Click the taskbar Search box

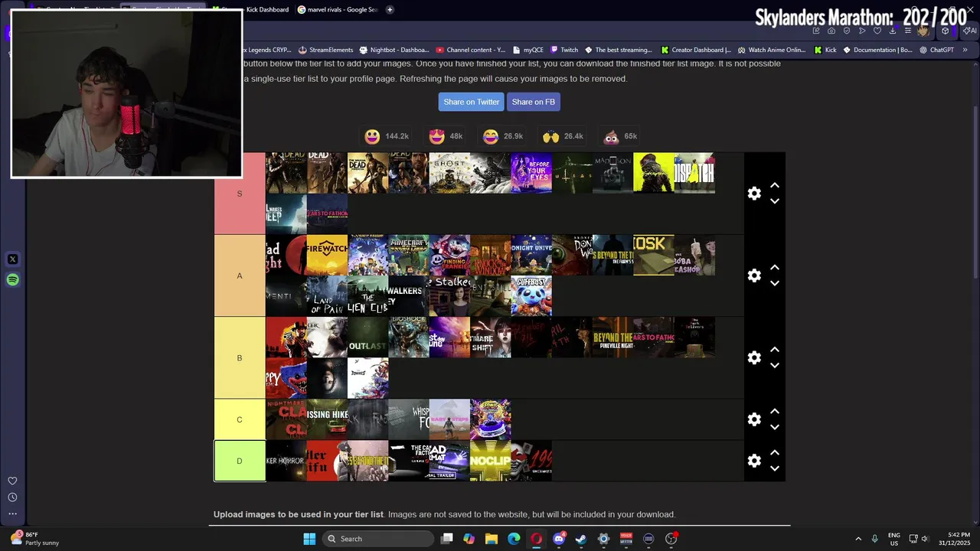(377, 539)
